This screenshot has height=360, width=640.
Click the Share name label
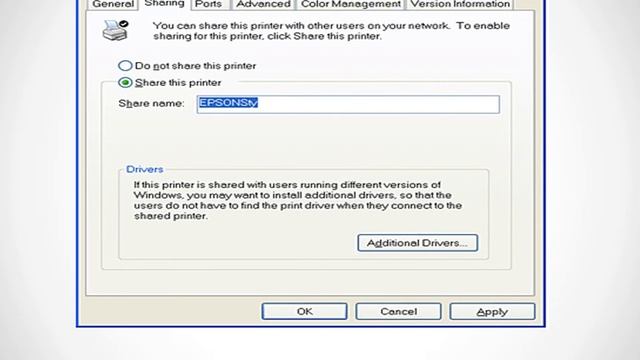coord(151,103)
